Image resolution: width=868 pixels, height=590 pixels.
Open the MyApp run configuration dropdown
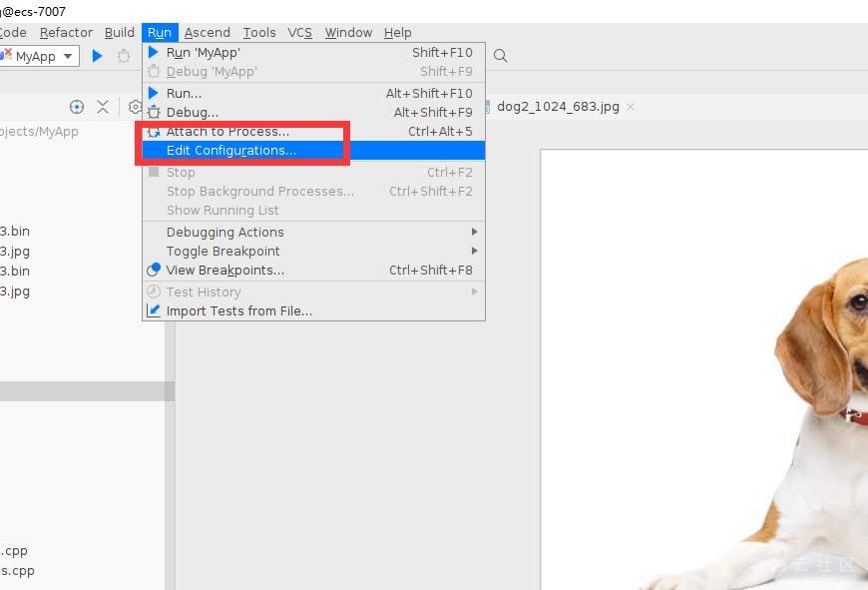[39, 56]
